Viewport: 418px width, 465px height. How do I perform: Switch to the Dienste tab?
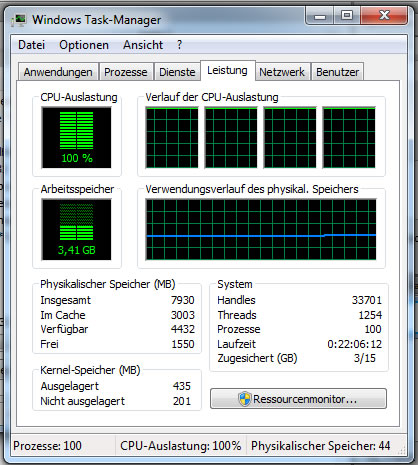click(177, 72)
